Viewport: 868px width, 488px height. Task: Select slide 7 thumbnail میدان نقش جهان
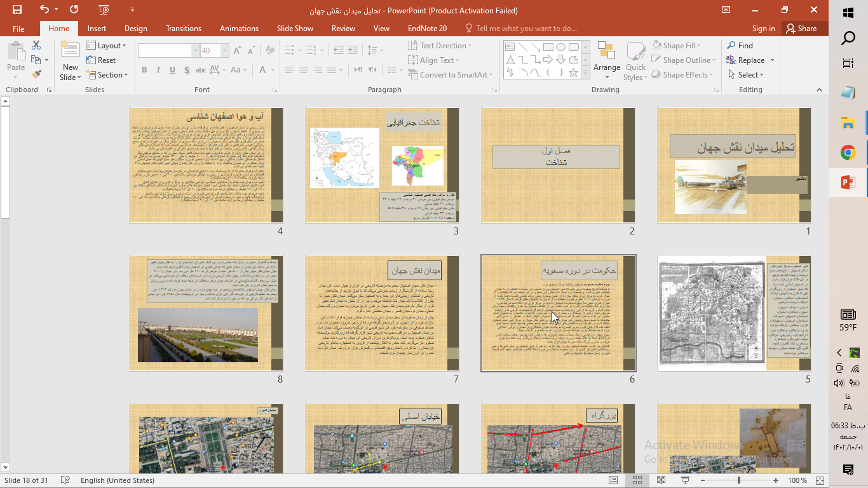tap(382, 313)
